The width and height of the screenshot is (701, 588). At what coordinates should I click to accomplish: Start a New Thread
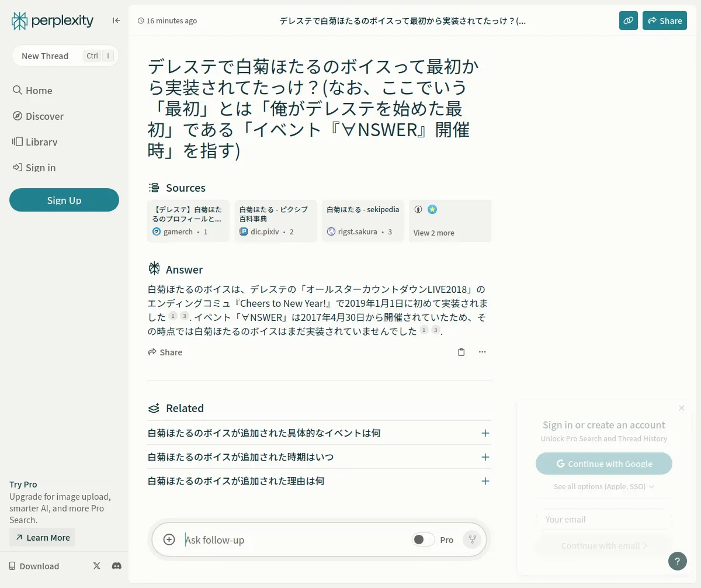tap(65, 56)
